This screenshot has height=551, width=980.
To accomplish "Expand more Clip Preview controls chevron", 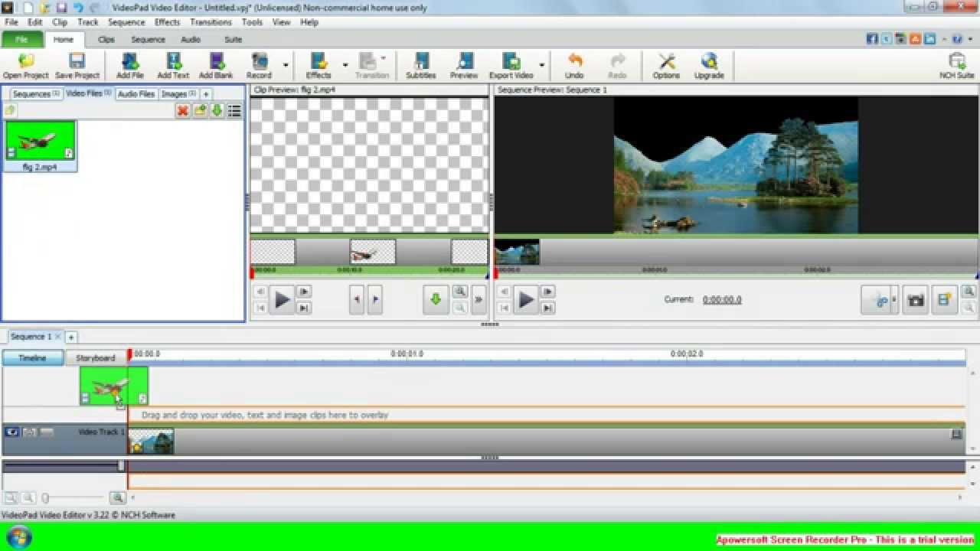I will pos(479,300).
